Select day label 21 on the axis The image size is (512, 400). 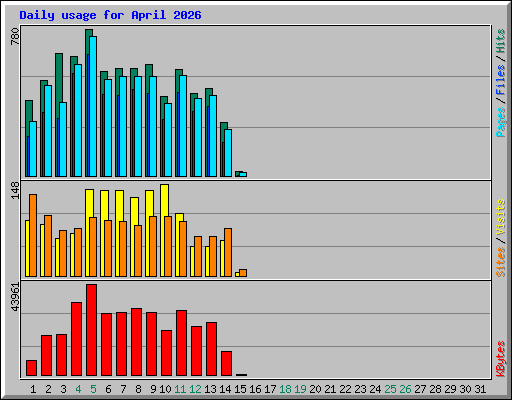coord(330,389)
